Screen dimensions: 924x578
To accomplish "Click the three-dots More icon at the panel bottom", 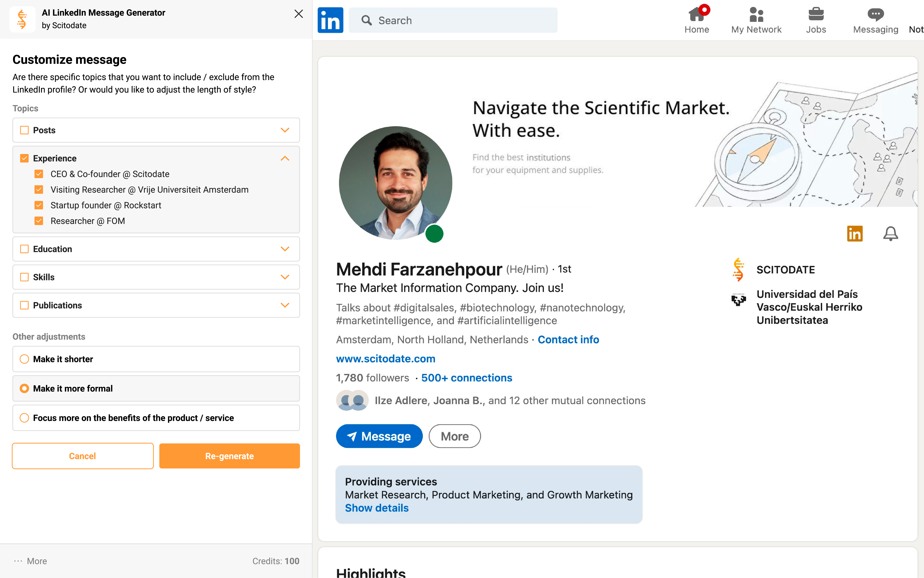I will click(x=18, y=561).
